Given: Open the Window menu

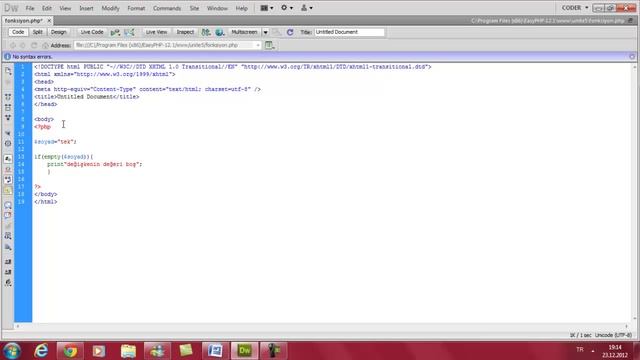Looking at the screenshot, I should (x=217, y=8).
